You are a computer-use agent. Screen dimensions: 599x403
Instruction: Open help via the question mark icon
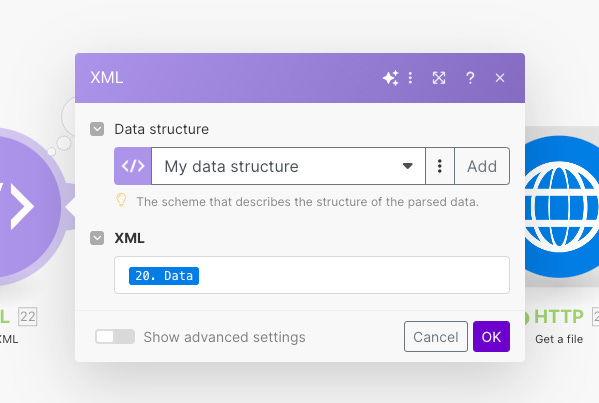coord(470,78)
